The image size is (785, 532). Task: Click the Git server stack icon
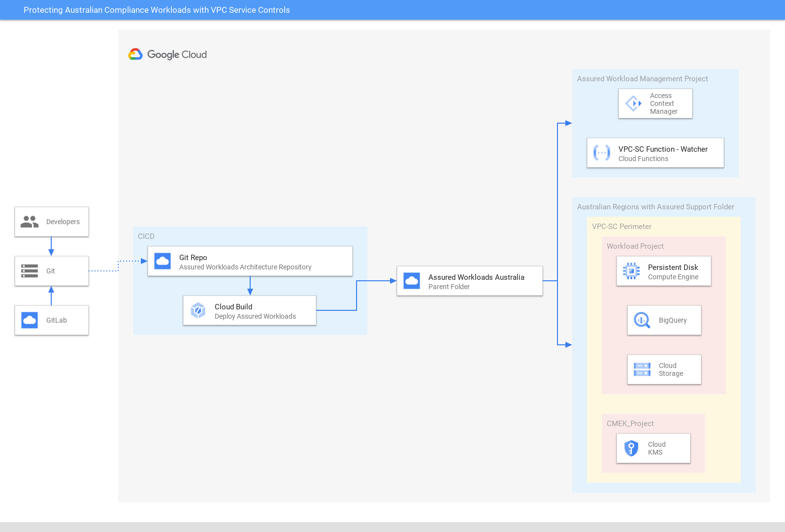[x=30, y=271]
